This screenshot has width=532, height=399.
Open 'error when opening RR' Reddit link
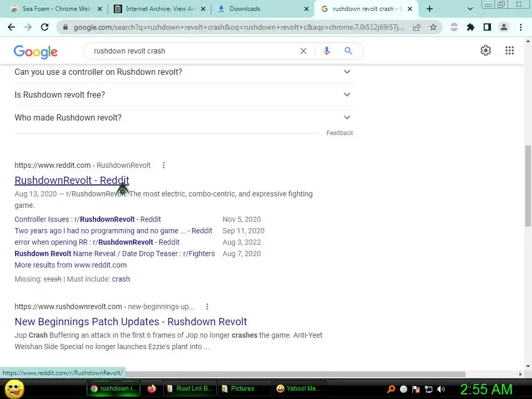tap(97, 242)
